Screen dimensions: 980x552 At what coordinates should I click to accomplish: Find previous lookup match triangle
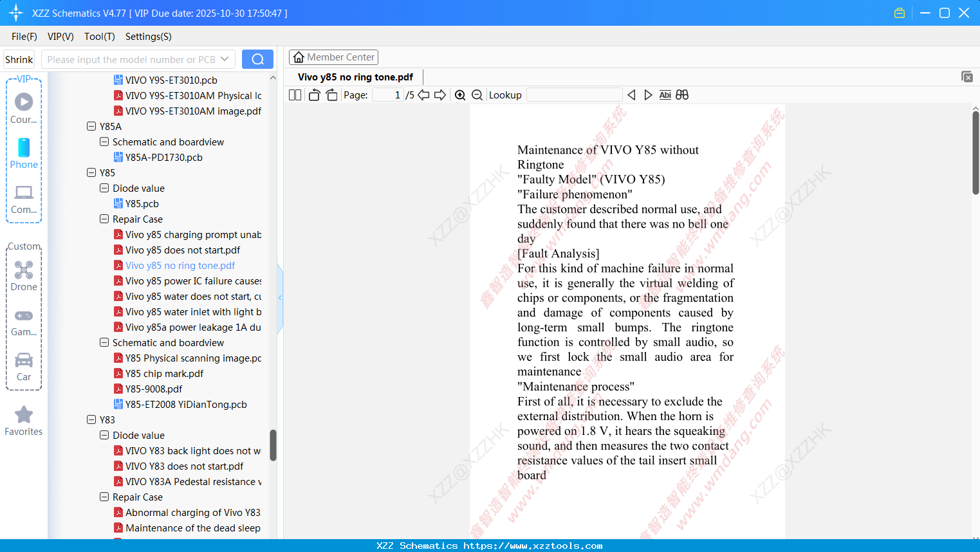click(631, 95)
